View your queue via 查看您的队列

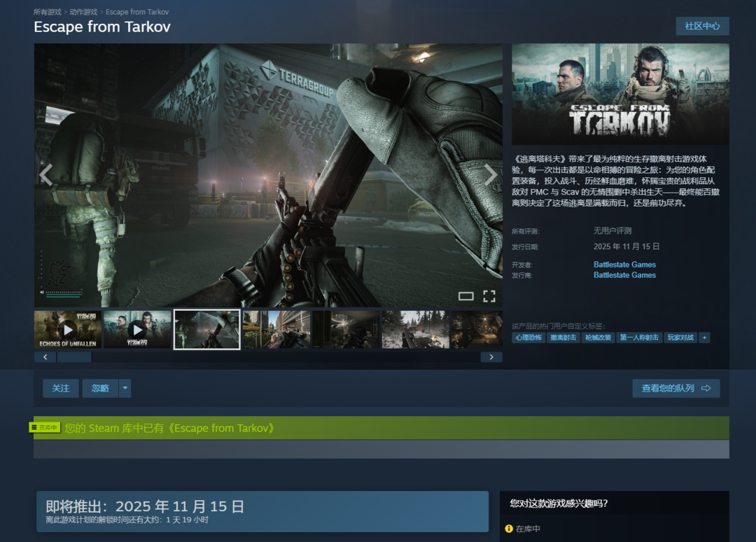(x=675, y=388)
